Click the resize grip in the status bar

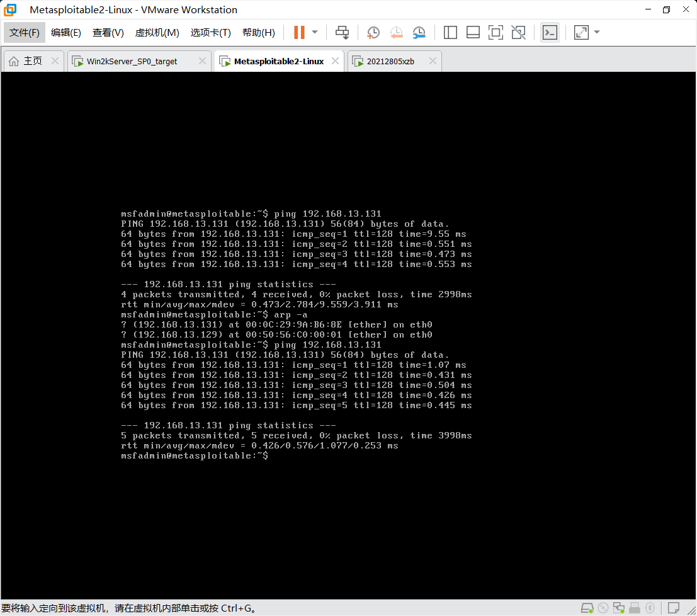[x=692, y=611]
